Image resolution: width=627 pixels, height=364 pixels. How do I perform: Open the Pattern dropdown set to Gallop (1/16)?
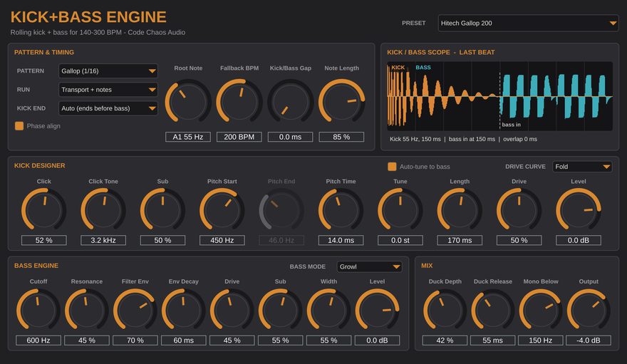(x=108, y=71)
